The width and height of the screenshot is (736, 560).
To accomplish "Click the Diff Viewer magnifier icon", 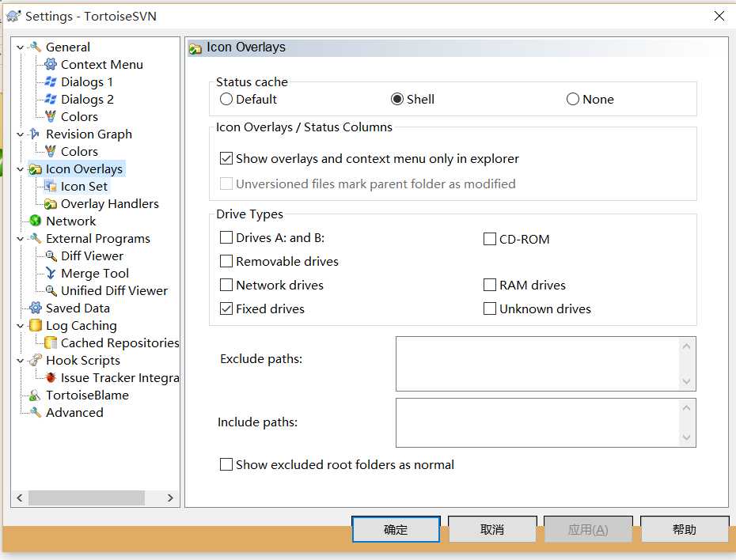I will click(51, 255).
